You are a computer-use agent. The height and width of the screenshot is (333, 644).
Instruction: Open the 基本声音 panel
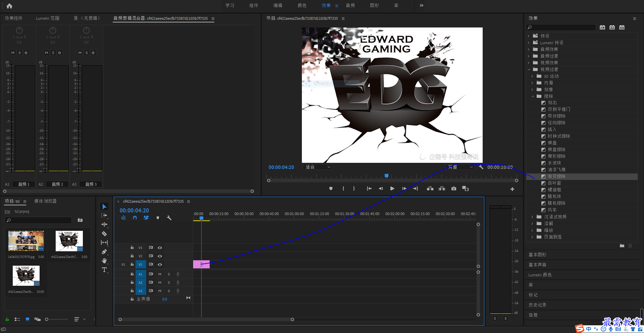pyautogui.click(x=537, y=265)
